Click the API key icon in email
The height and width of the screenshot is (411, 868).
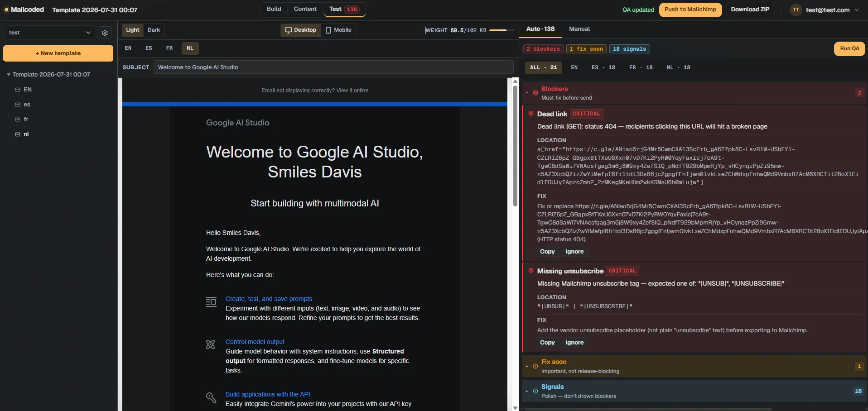211,397
